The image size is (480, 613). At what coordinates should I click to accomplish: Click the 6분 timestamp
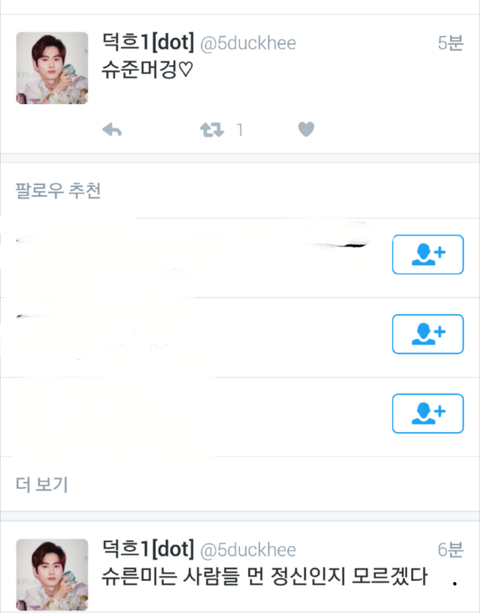(450, 550)
